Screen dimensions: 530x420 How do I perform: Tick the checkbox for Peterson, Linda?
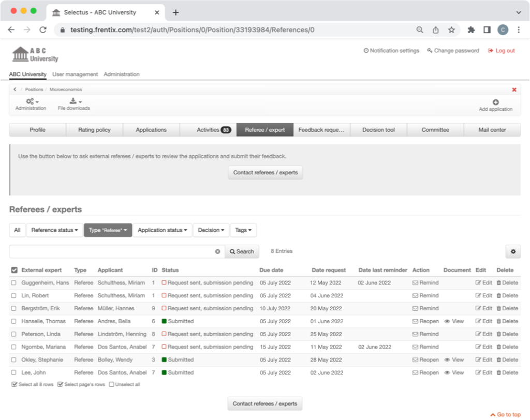click(x=14, y=334)
